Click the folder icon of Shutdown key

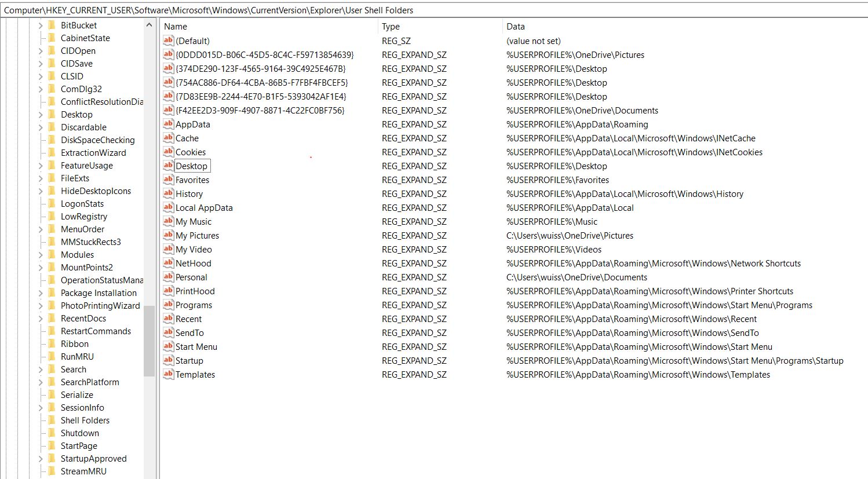coord(52,433)
